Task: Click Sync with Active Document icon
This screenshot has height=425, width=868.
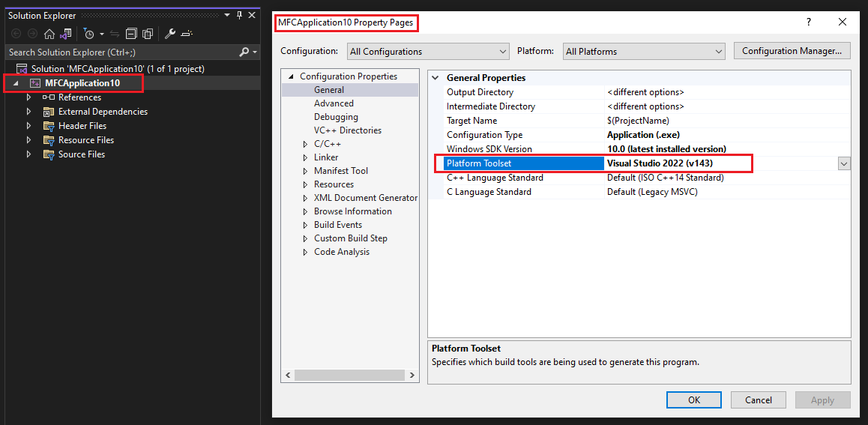Action: coord(115,34)
